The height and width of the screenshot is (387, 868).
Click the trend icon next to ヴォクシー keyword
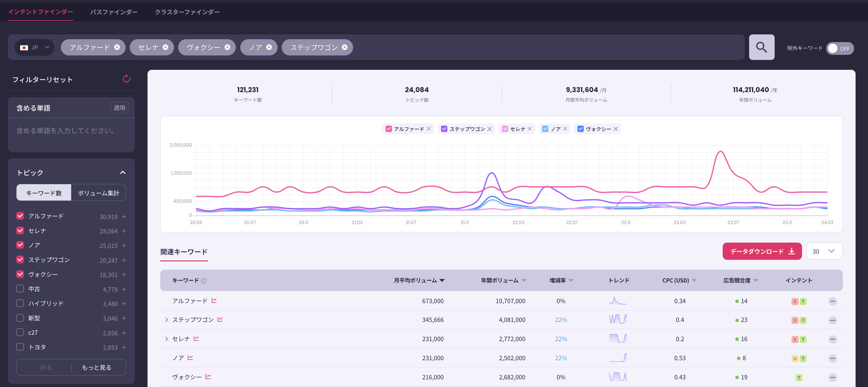pyautogui.click(x=208, y=376)
